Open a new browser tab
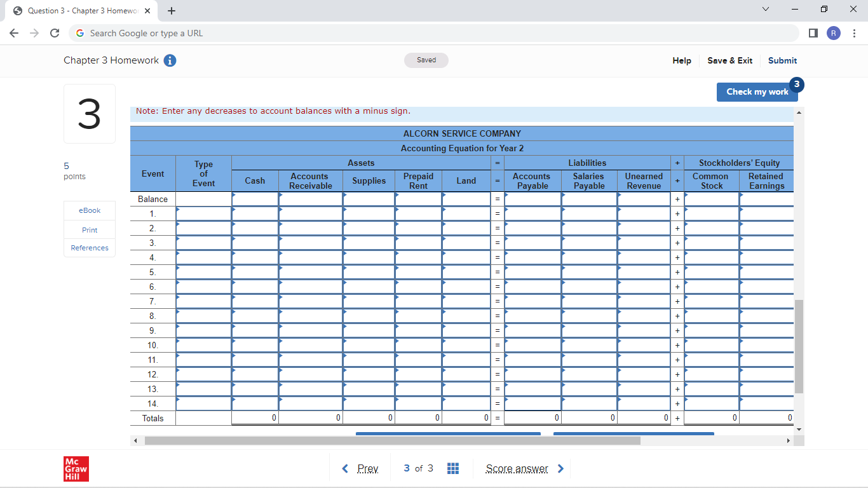Image resolution: width=868 pixels, height=488 pixels. pyautogui.click(x=172, y=11)
